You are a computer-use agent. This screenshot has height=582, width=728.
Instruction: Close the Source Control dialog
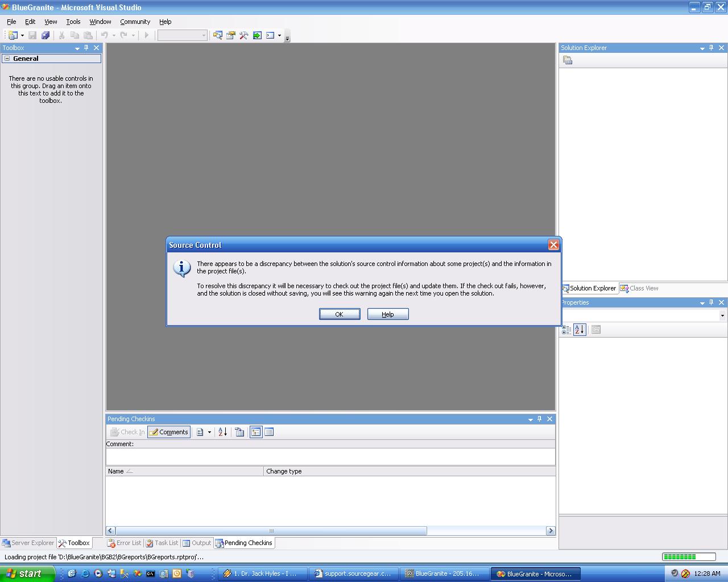click(553, 245)
